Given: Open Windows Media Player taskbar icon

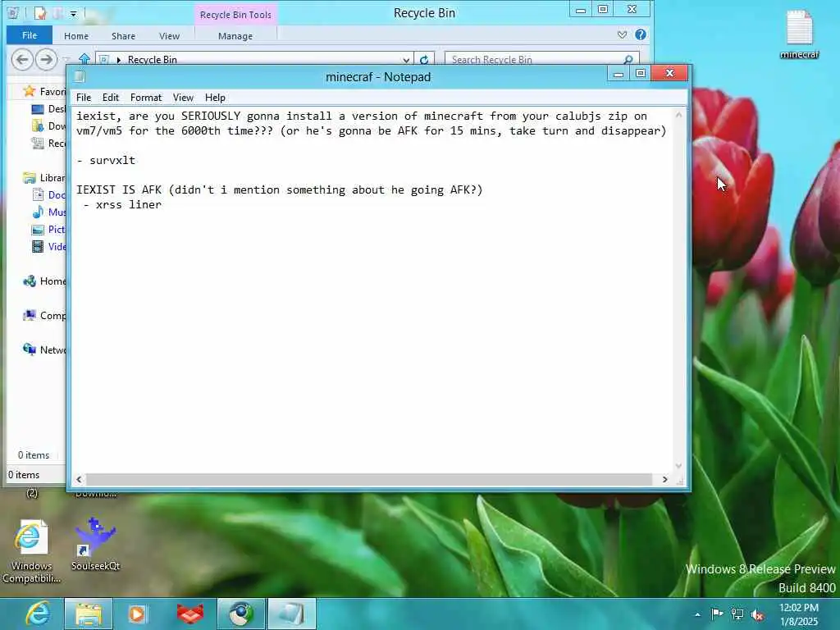Looking at the screenshot, I should (137, 614).
